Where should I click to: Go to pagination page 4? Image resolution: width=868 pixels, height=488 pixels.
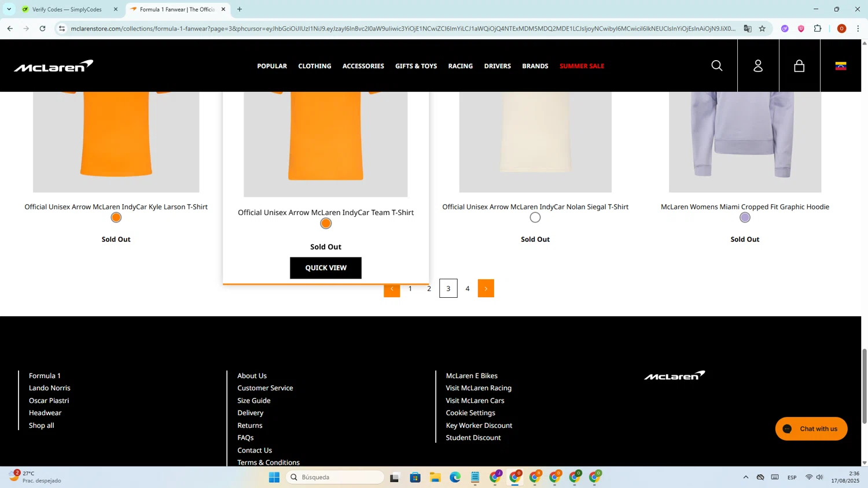tap(468, 289)
